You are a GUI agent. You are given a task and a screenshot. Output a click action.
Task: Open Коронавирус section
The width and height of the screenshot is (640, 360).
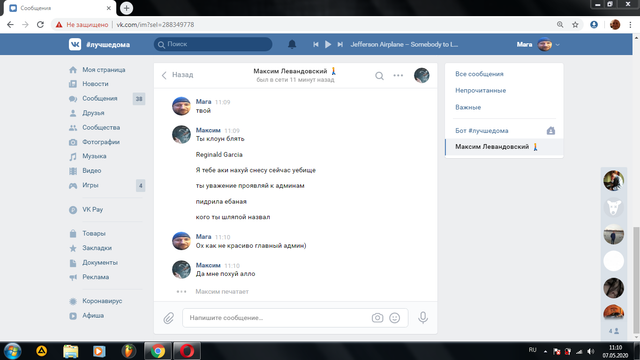click(x=102, y=301)
